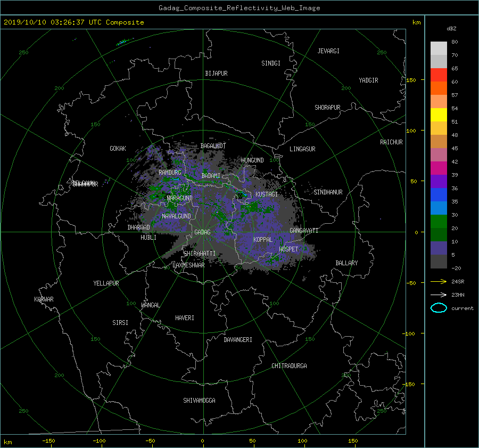This screenshot has width=479, height=448.
Task: Click the GANGAVATI city label
Action: [304, 231]
